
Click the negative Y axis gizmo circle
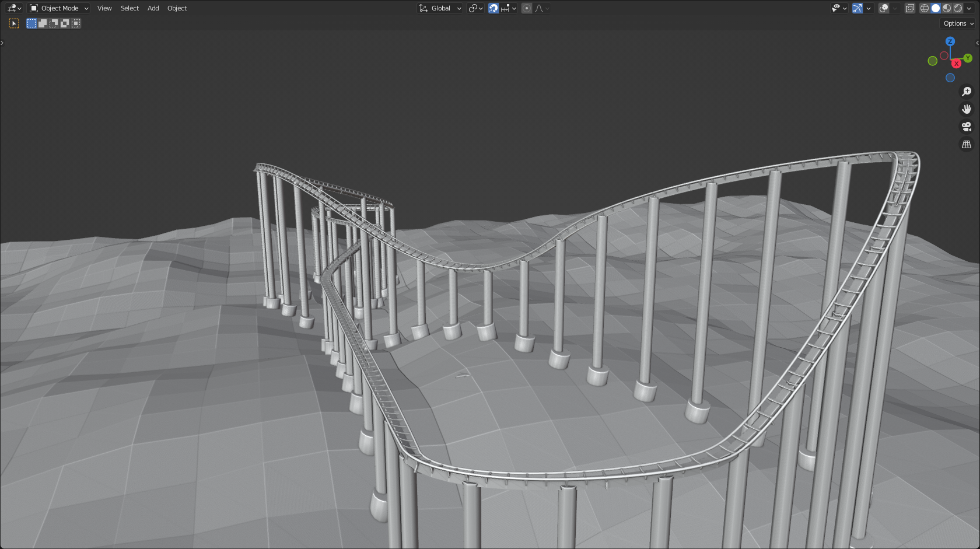(x=933, y=61)
